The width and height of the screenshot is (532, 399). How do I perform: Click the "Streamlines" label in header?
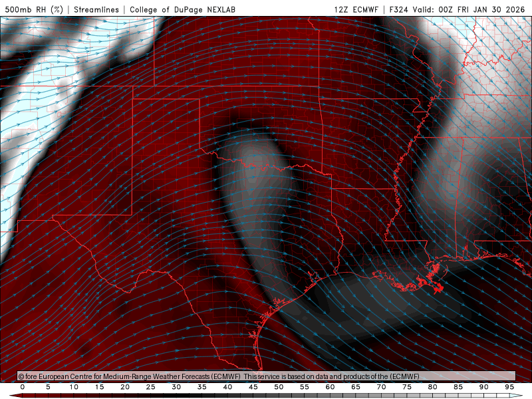96,9
